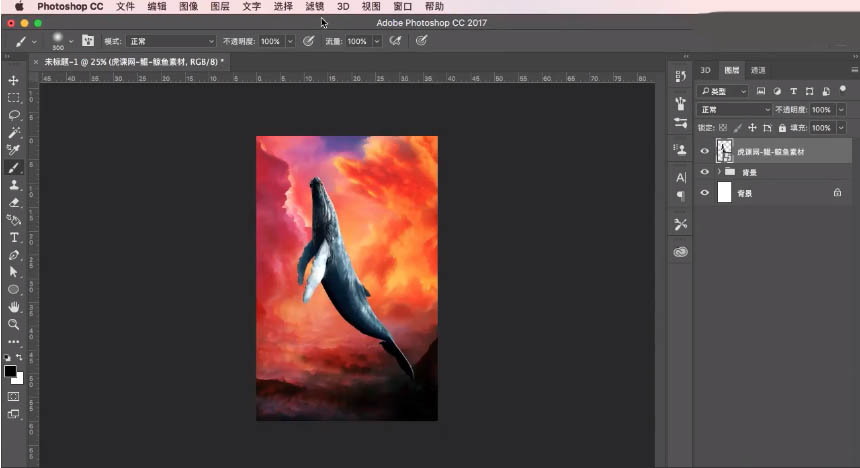Enable airbrush-style build-up effects
The width and height of the screenshot is (860, 468).
(395, 41)
